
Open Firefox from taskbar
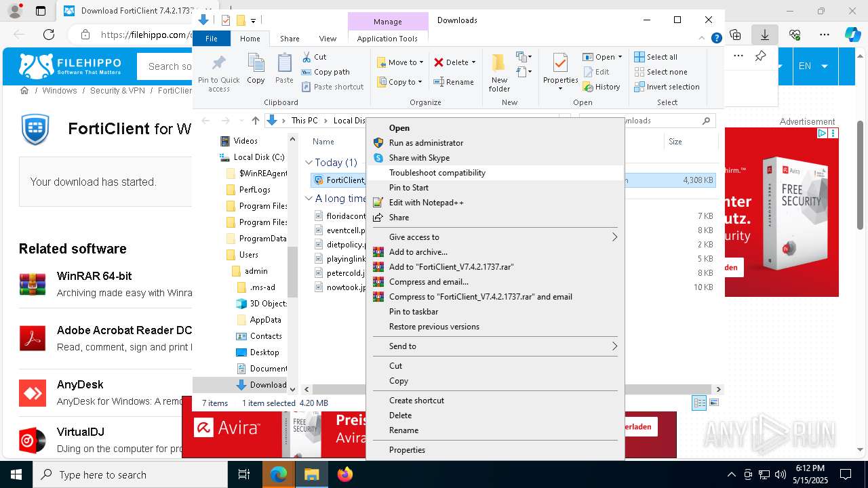tap(345, 475)
